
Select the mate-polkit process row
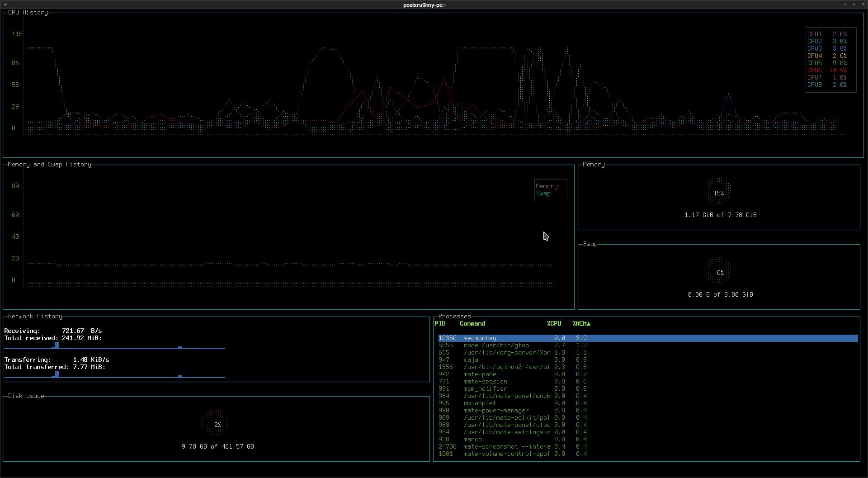click(648, 418)
